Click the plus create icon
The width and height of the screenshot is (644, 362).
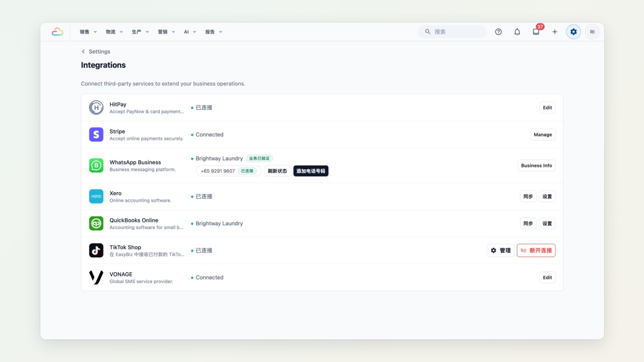coord(555,32)
